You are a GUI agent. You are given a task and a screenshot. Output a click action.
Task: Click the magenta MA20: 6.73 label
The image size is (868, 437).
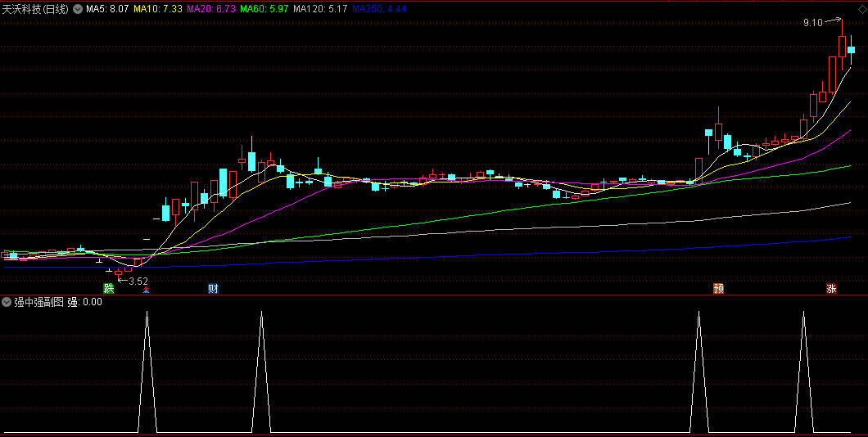pyautogui.click(x=211, y=9)
